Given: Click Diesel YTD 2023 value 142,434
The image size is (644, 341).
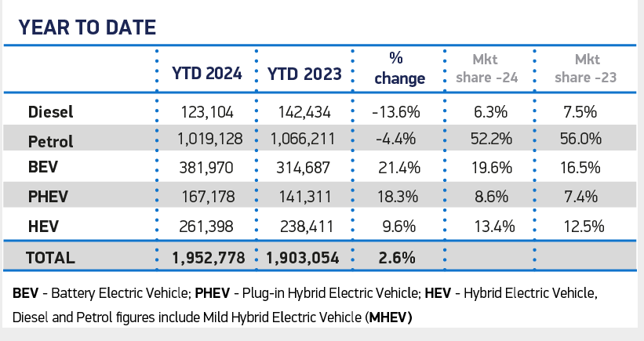Looking at the screenshot, I should point(304,112).
